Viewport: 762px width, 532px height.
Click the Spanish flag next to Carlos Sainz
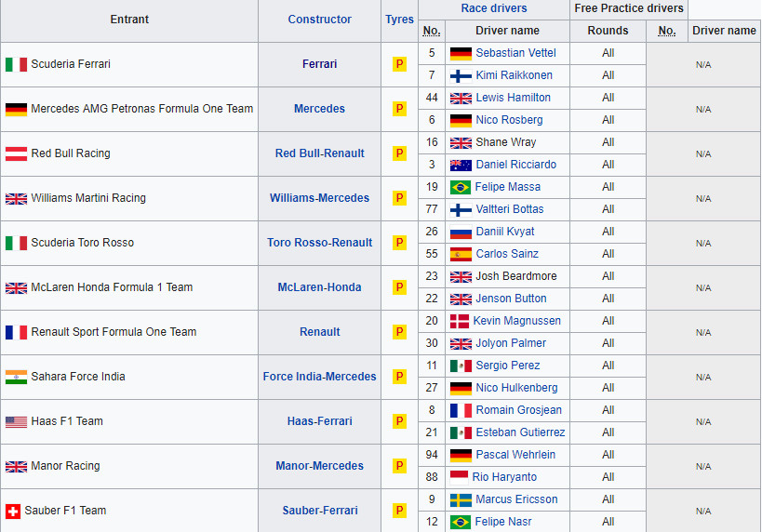(461, 254)
